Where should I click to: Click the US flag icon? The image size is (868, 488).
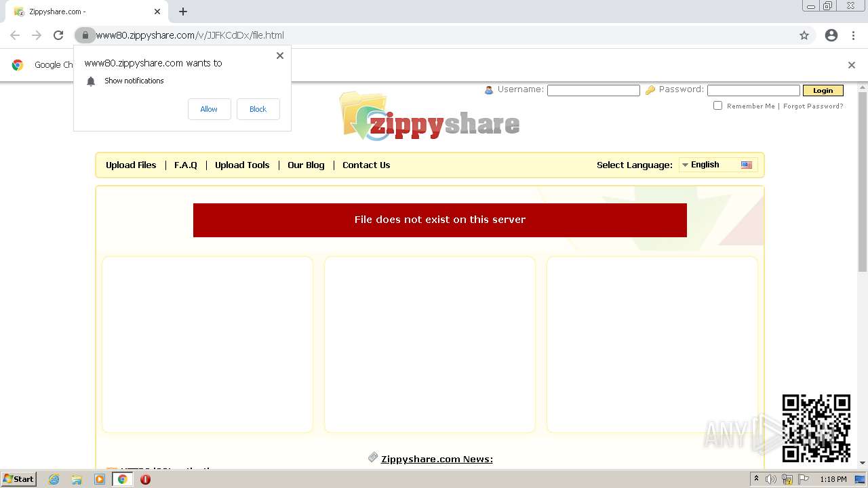pos(747,165)
